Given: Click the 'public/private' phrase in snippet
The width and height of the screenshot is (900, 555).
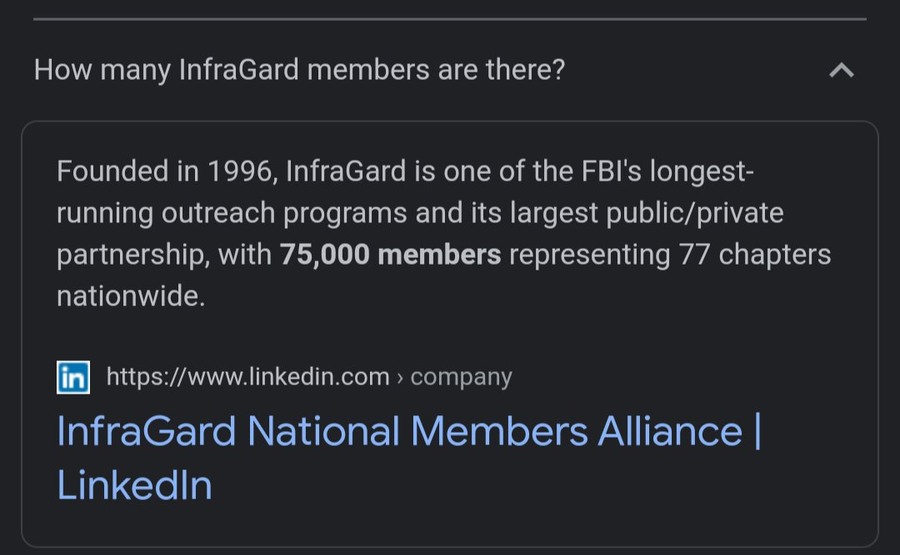Looking at the screenshot, I should click(695, 213).
